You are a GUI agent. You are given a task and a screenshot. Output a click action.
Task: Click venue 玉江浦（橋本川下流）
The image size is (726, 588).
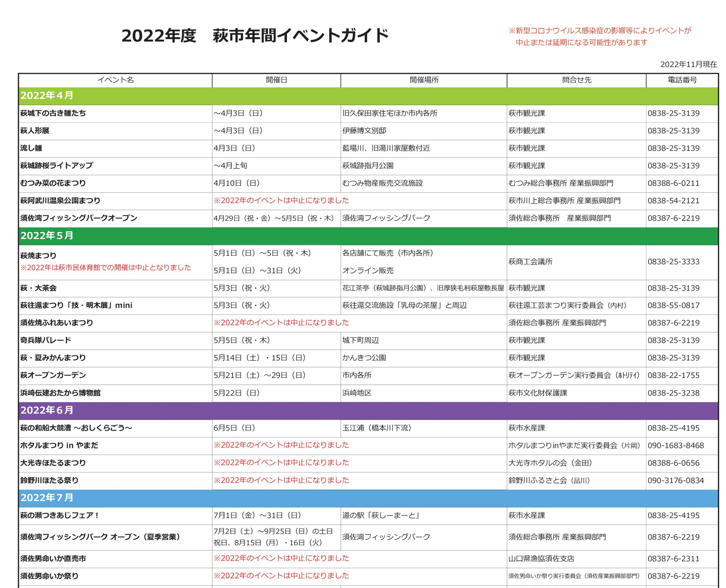point(377,428)
